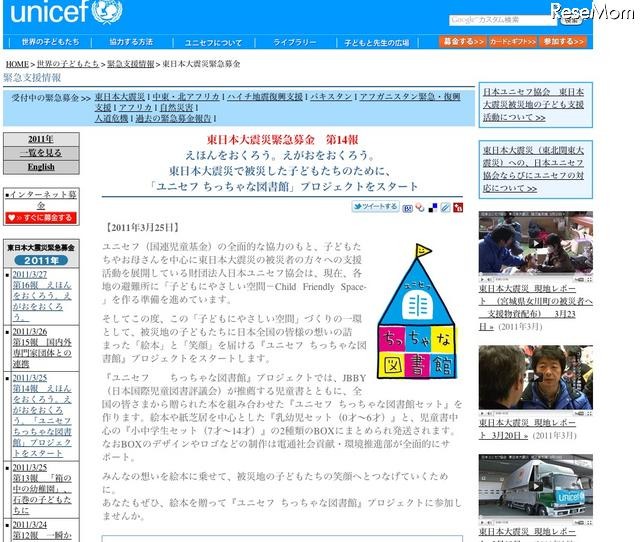Screen dimensions: 640x542
Task: Play the 女川町 relief supplies report video
Action: point(536,246)
